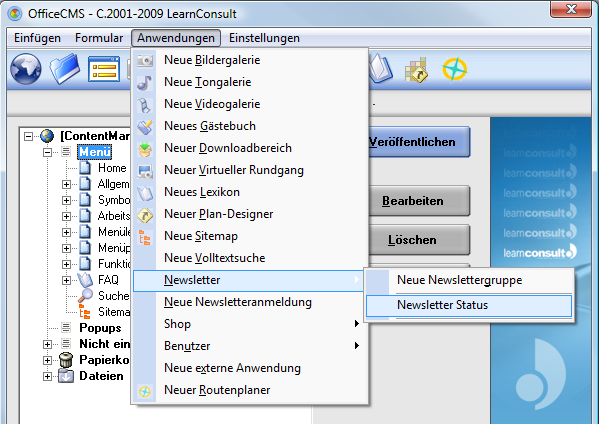Viewport: 599px width, 424px height.
Task: Click the music note icon beside Neue Tongalerie
Action: (145, 83)
